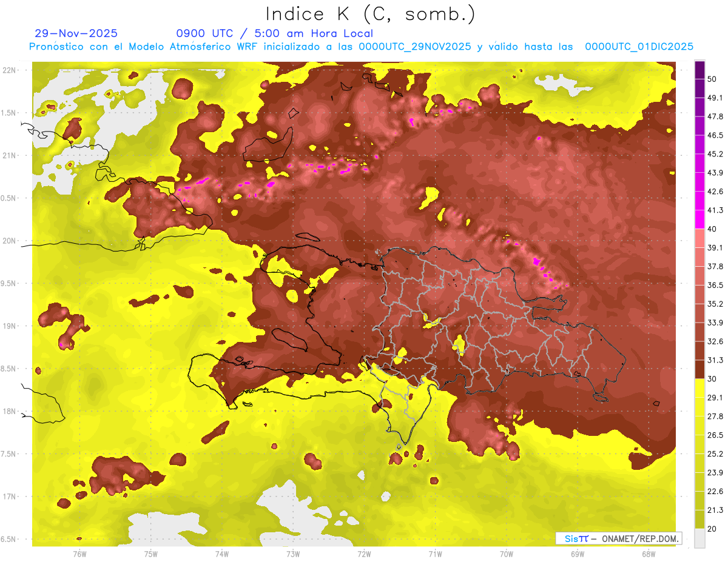728x562 pixels.
Task: Click legend value 42.6
Action: coord(715,192)
